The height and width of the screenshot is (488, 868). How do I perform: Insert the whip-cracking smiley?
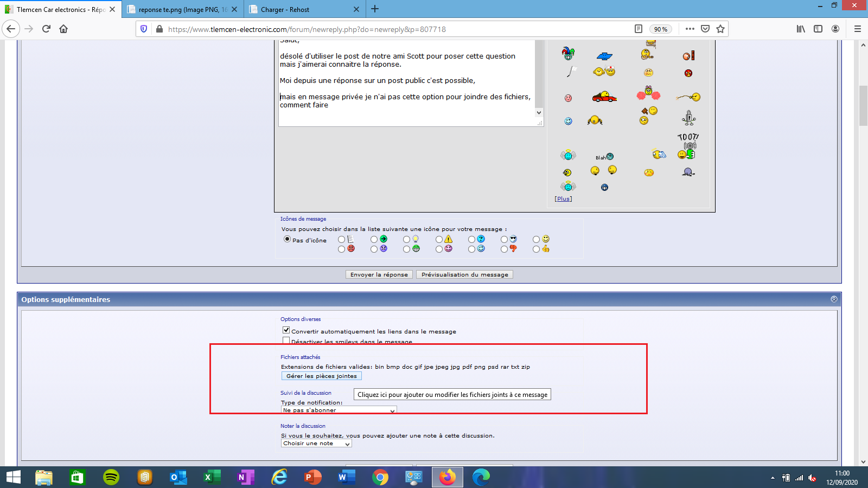point(688,97)
